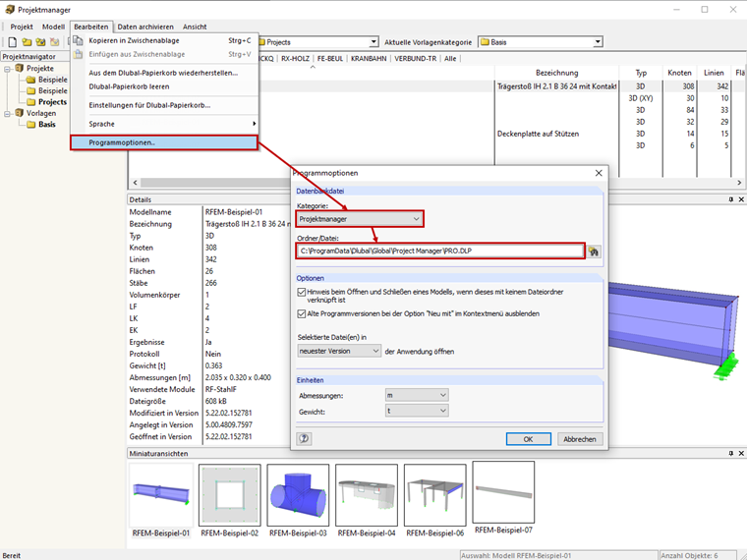Click the horizontal scrollbar right arrow in model list
This screenshot has height=560, width=747.
click(739, 183)
